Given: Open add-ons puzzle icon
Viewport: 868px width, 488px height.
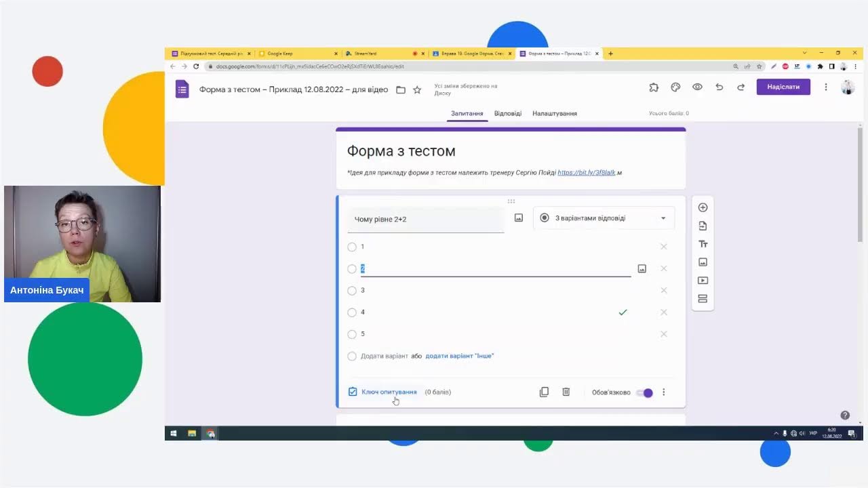Looking at the screenshot, I should click(654, 87).
